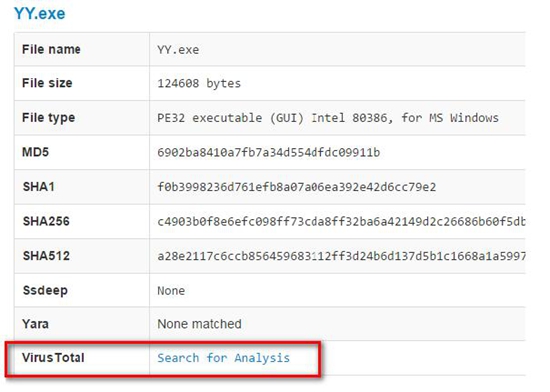Click the File size value 124608 bytes
The width and height of the screenshot is (550, 392).
199,83
